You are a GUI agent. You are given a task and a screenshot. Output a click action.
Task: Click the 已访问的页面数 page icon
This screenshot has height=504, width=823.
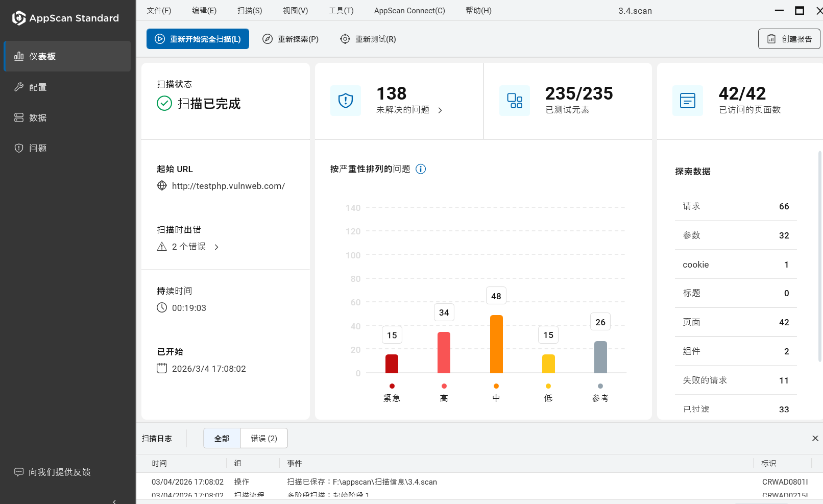pos(688,101)
